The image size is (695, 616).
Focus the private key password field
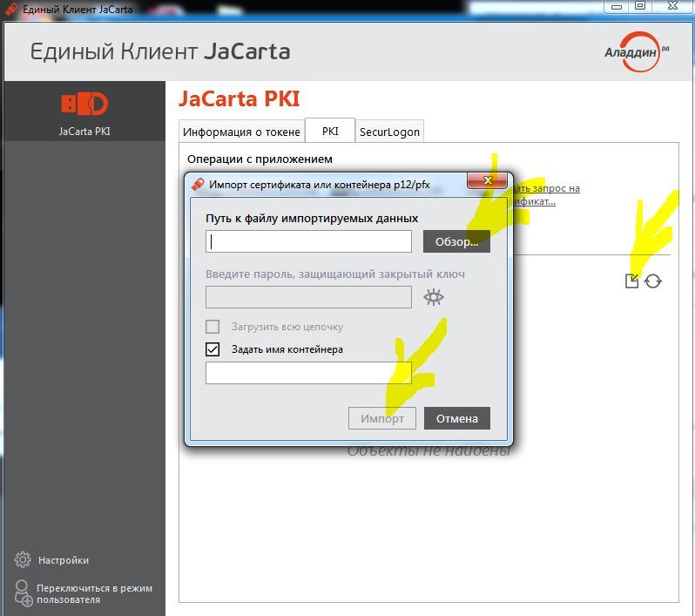tap(308, 297)
